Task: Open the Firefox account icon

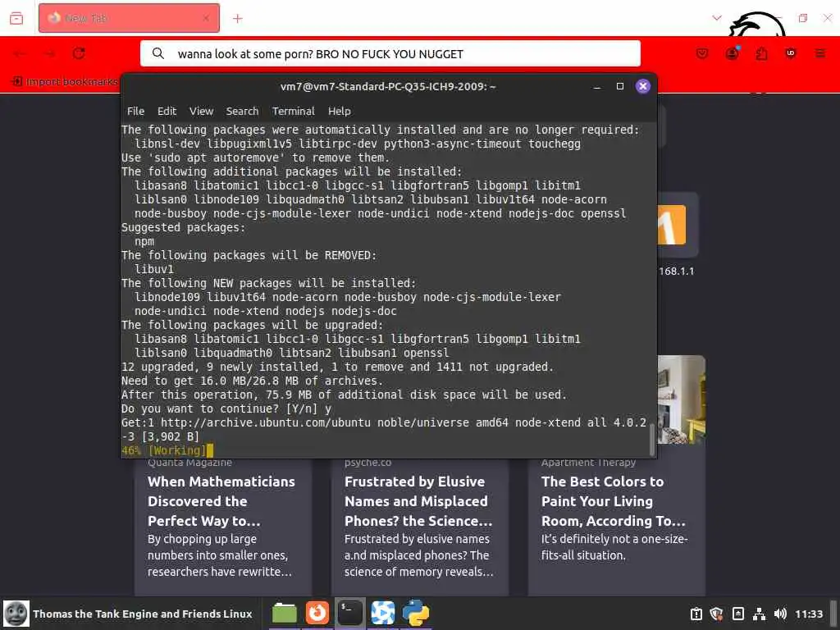Action: pyautogui.click(x=732, y=53)
